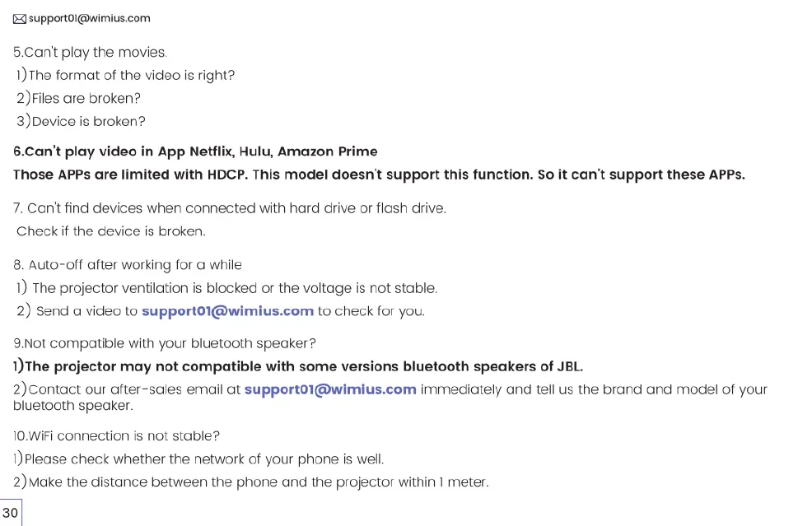Click the page number 30 box
The width and height of the screenshot is (812, 526).
point(11,512)
